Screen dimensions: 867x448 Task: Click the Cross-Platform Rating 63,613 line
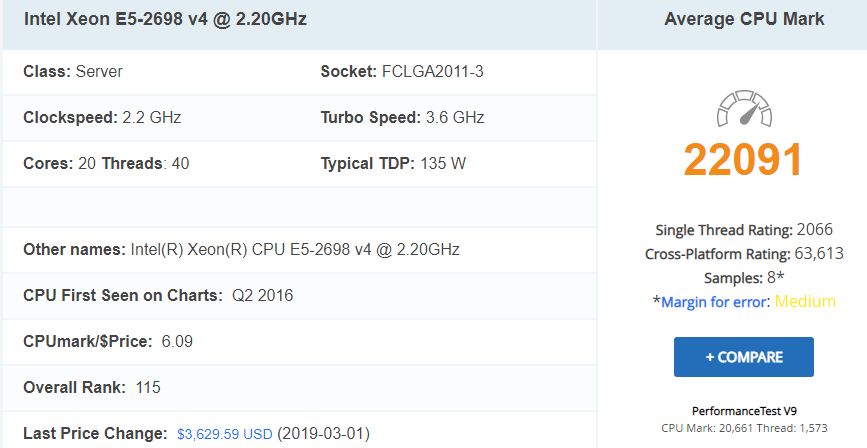[744, 254]
